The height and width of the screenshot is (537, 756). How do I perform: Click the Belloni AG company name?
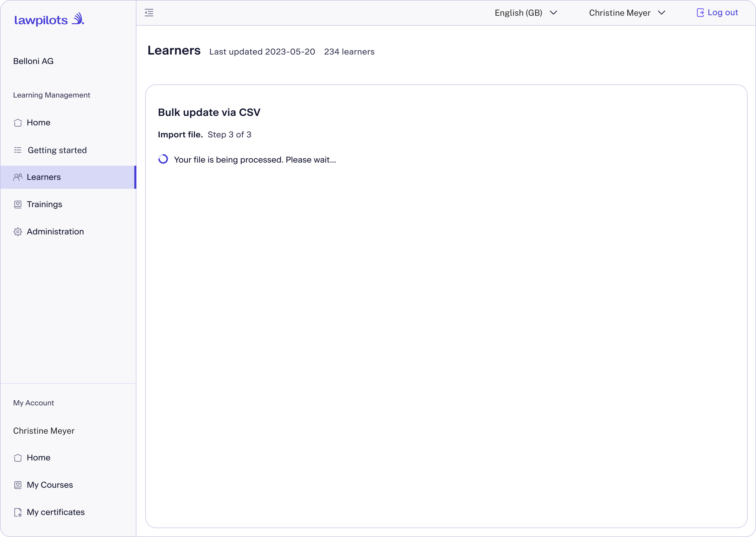click(33, 61)
